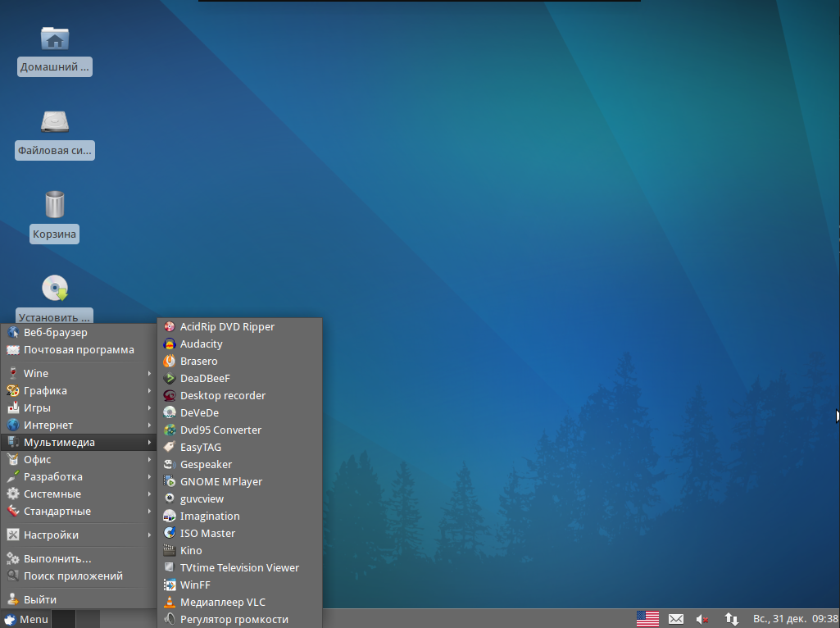Open the mail envelope tray icon
The image size is (840, 628).
(676, 619)
